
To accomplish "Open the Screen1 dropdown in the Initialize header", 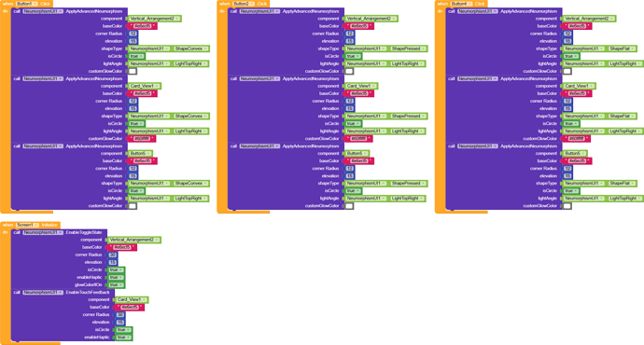I will point(27,225).
